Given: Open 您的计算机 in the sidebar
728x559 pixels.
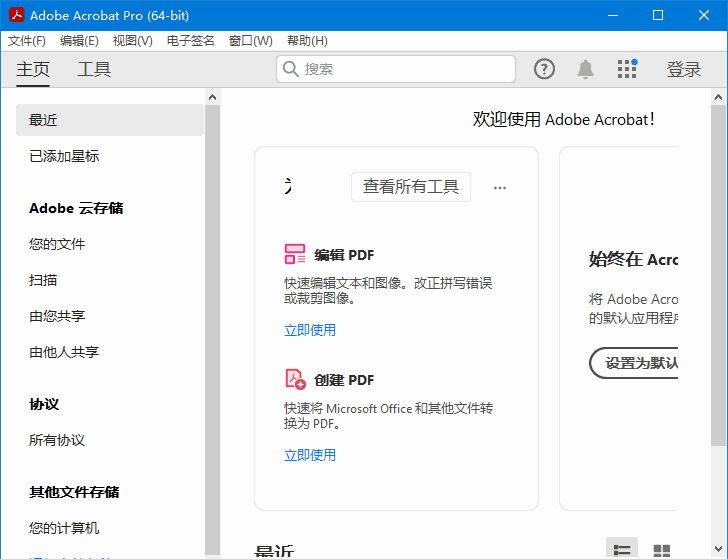Looking at the screenshot, I should pyautogui.click(x=64, y=527).
